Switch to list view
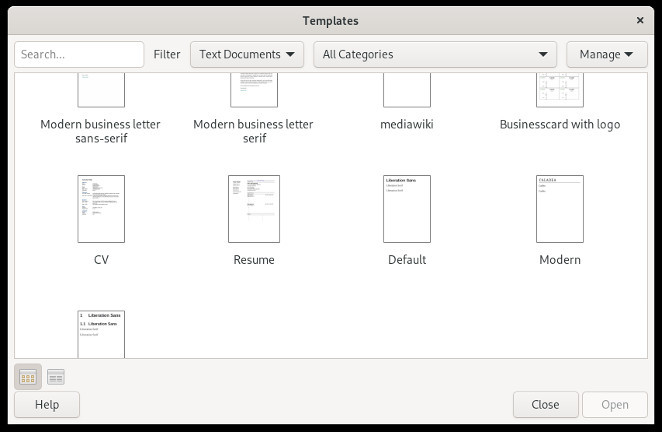Viewport: 662px width, 432px height. click(56, 377)
